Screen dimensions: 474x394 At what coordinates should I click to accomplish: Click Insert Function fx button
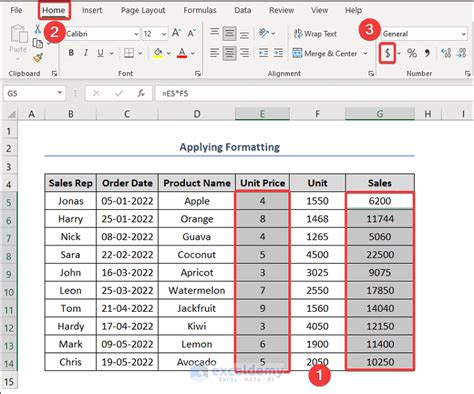tap(141, 93)
